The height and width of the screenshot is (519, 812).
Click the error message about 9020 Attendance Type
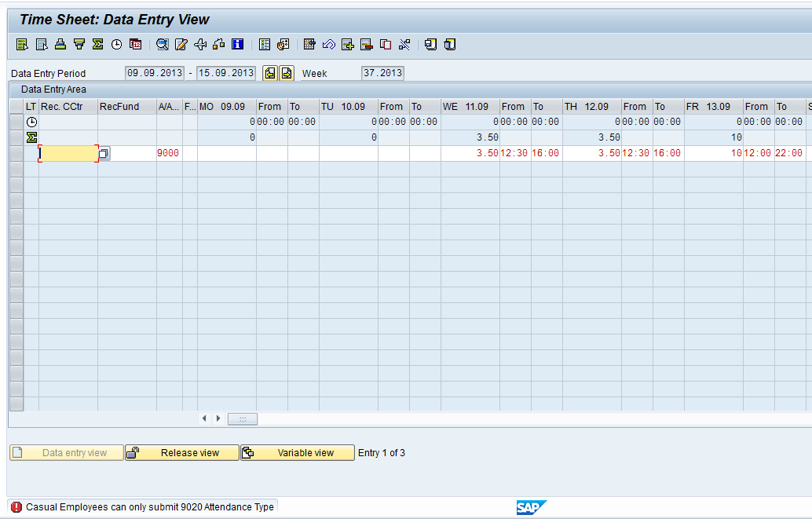150,507
